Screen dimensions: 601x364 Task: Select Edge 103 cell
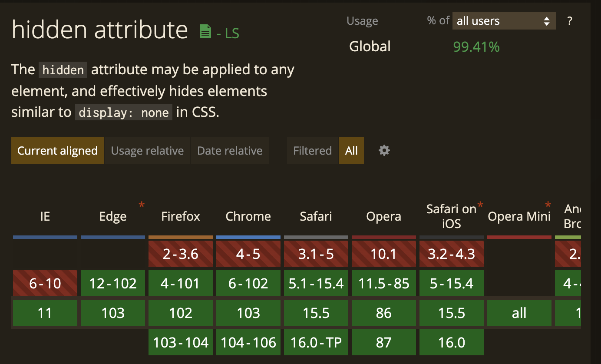[113, 313]
